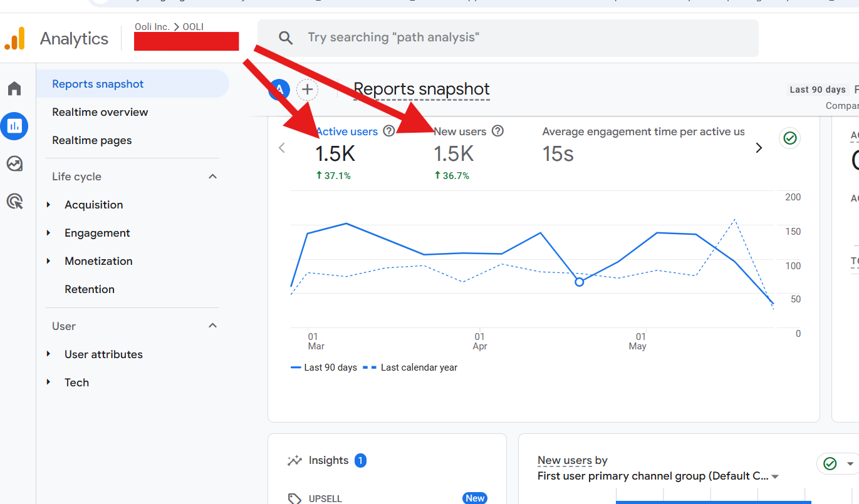
Task: Add comparison with the plus icon
Action: click(x=307, y=90)
